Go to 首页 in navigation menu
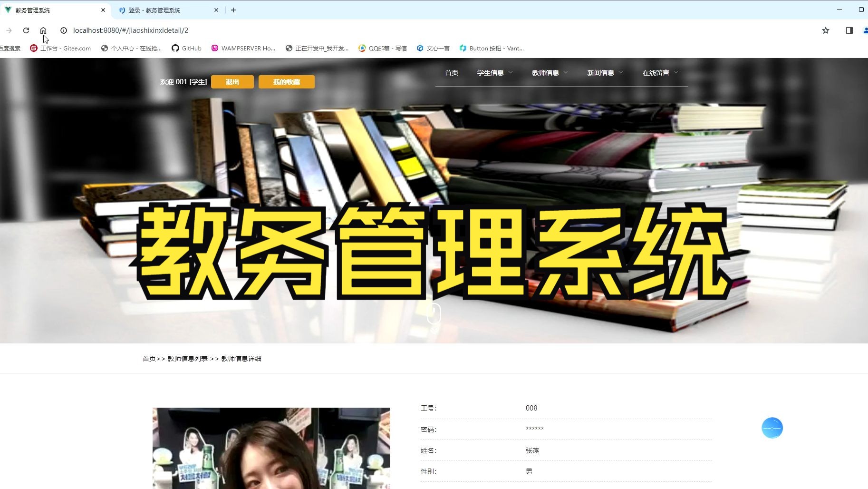 point(452,73)
